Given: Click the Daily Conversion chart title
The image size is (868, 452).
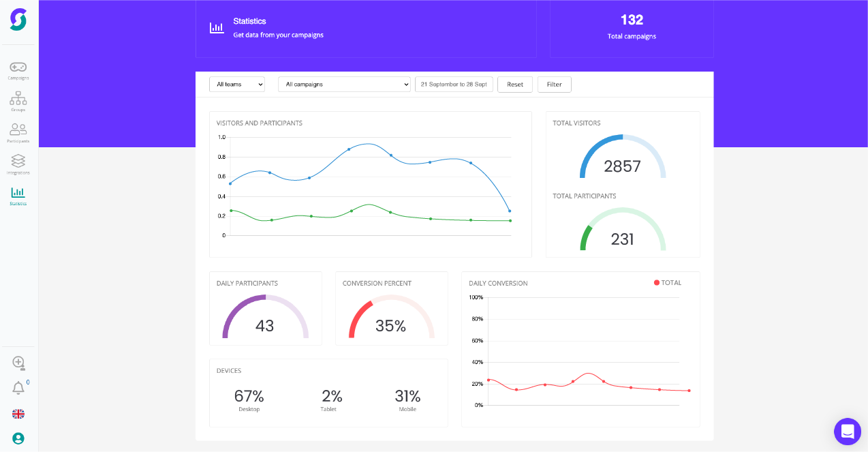Looking at the screenshot, I should point(498,284).
